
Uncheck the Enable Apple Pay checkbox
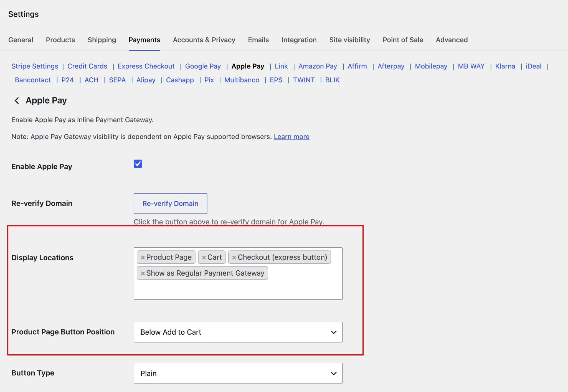pyautogui.click(x=138, y=164)
